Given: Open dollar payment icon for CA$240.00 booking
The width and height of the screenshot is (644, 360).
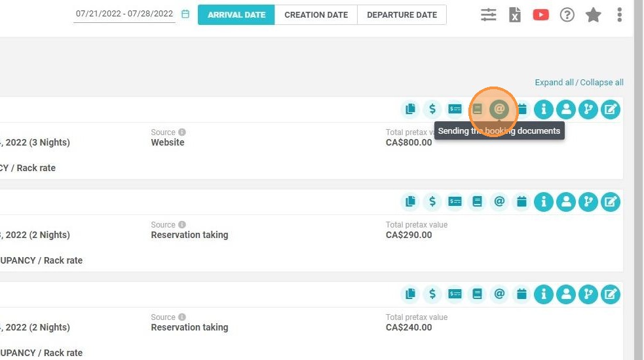Looking at the screenshot, I should pos(432,294).
